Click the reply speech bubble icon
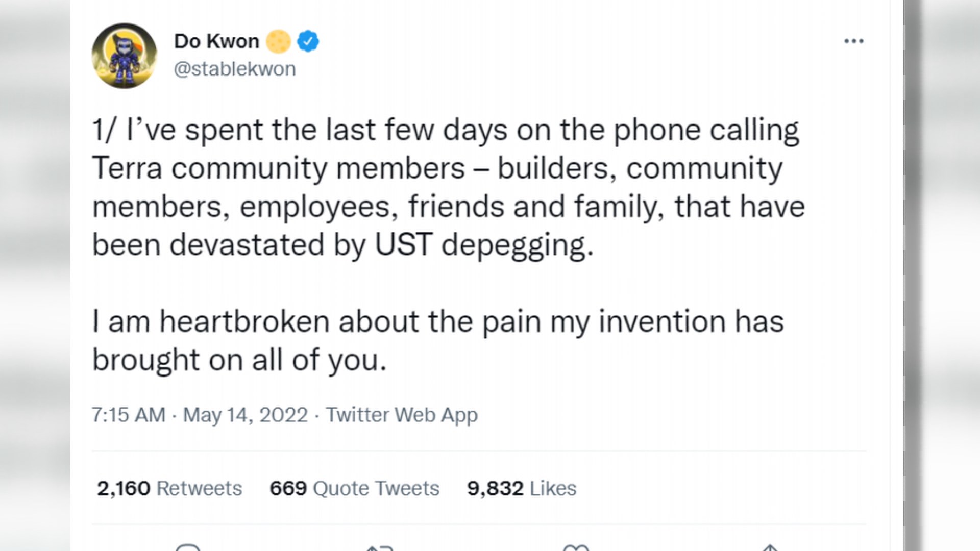 point(188,547)
